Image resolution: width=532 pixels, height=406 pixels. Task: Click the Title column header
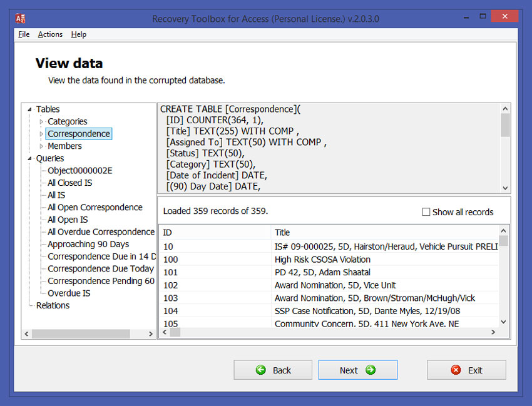pyautogui.click(x=282, y=232)
